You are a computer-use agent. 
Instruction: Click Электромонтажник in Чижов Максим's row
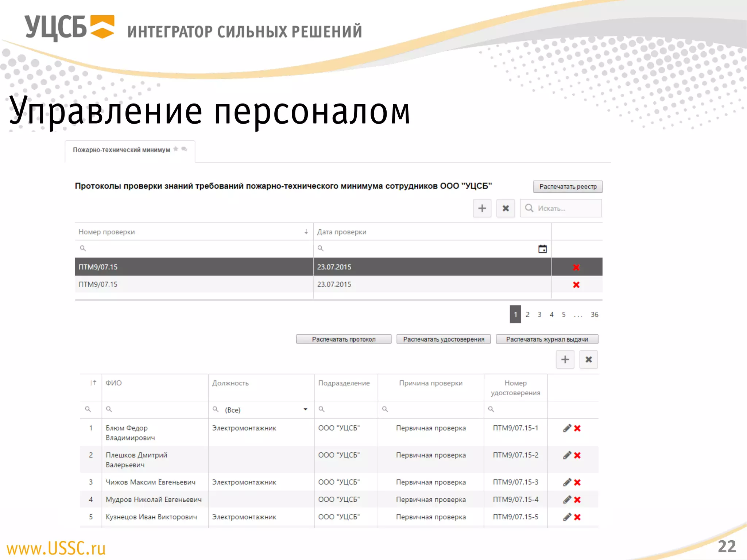click(244, 482)
